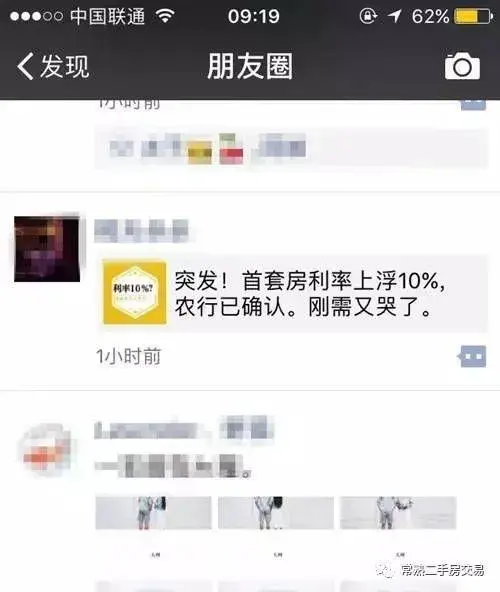Open the blurred username above article post
Viewport: 500px width, 592px height.
coord(141,230)
